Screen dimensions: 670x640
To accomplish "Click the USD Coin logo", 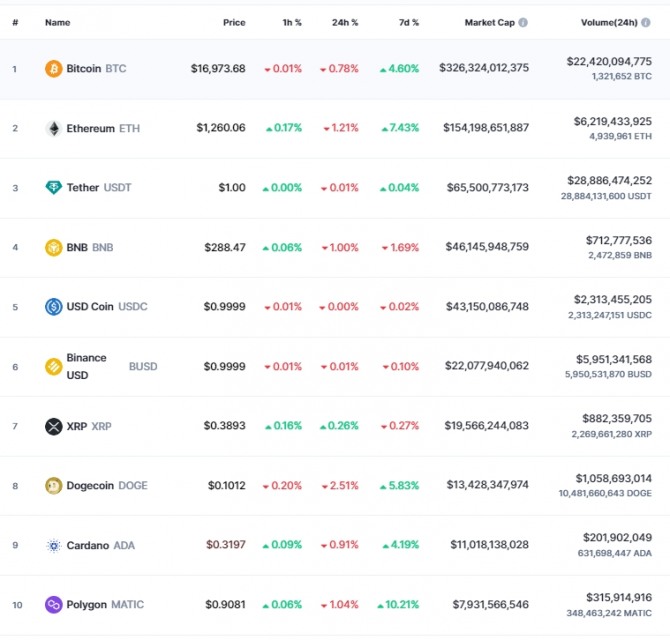I will coord(53,306).
